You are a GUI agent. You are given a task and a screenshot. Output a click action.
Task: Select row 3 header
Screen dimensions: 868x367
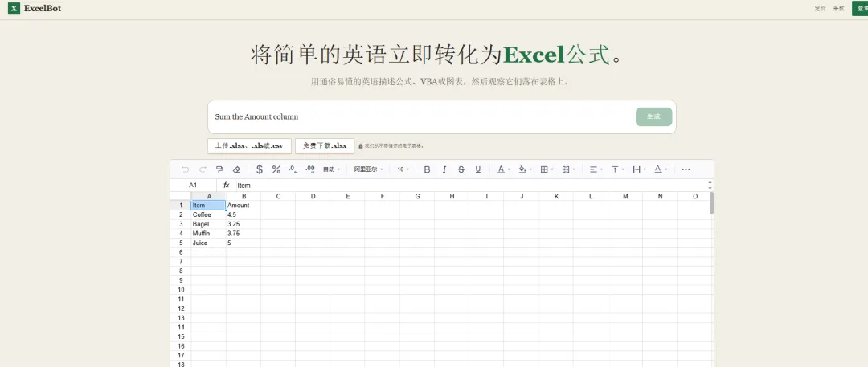coord(181,224)
